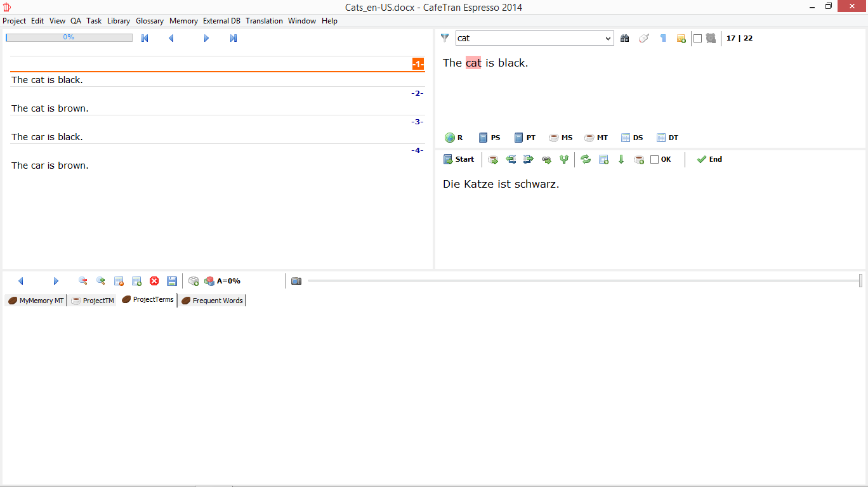Expand the search box dropdown arrow

(x=608, y=39)
